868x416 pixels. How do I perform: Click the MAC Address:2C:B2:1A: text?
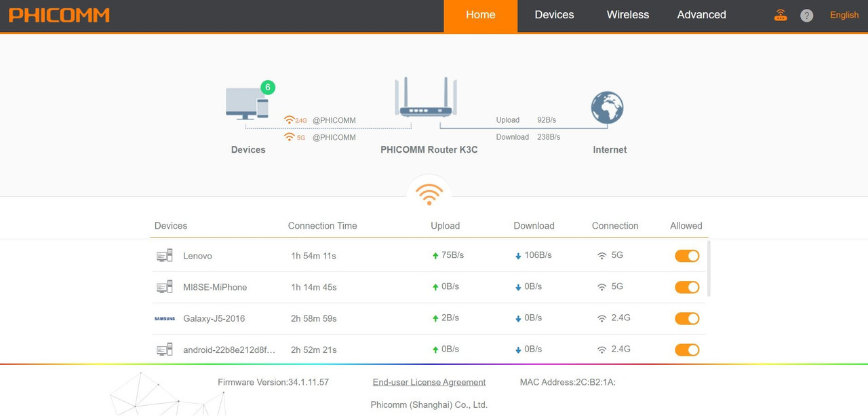(x=568, y=382)
